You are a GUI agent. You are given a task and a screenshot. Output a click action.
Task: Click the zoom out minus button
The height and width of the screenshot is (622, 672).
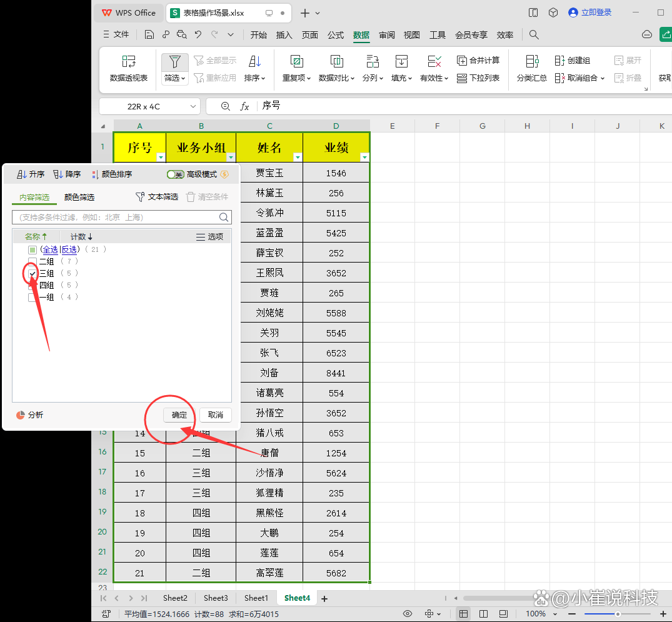[x=572, y=614]
